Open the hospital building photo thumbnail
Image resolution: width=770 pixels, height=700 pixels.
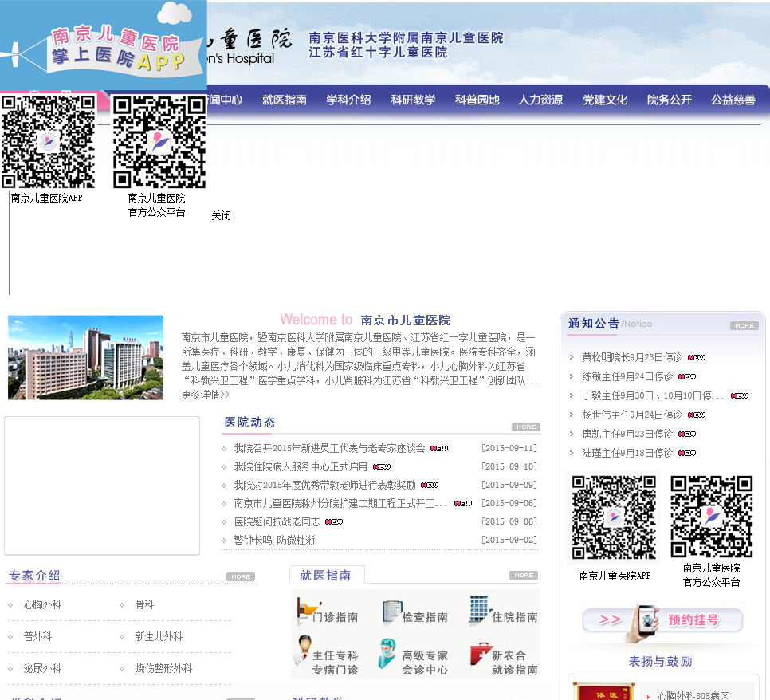pos(85,357)
